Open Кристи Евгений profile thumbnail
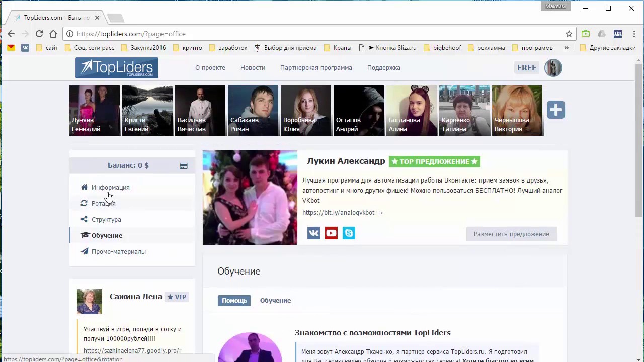644x362 pixels. [147, 111]
